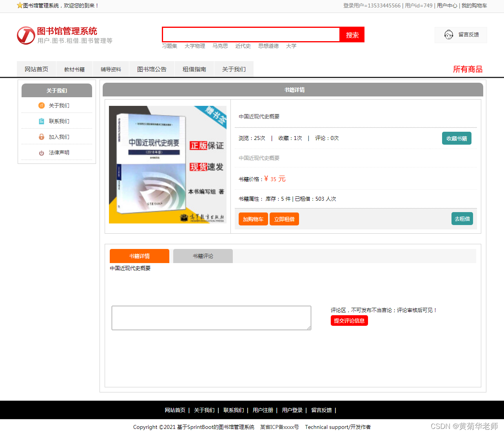504x434 pixels.
Task: Click the 大学物理 search suggestion
Action: (195, 46)
